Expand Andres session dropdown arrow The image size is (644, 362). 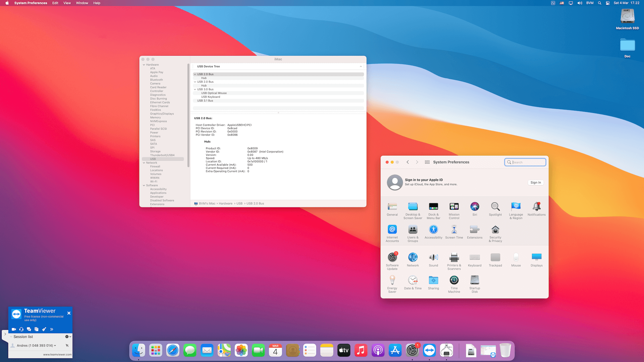pyautogui.click(x=55, y=345)
